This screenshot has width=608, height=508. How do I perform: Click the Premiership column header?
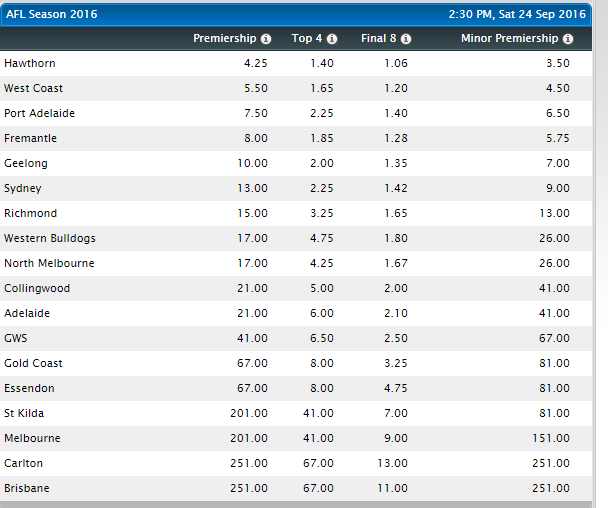(224, 39)
